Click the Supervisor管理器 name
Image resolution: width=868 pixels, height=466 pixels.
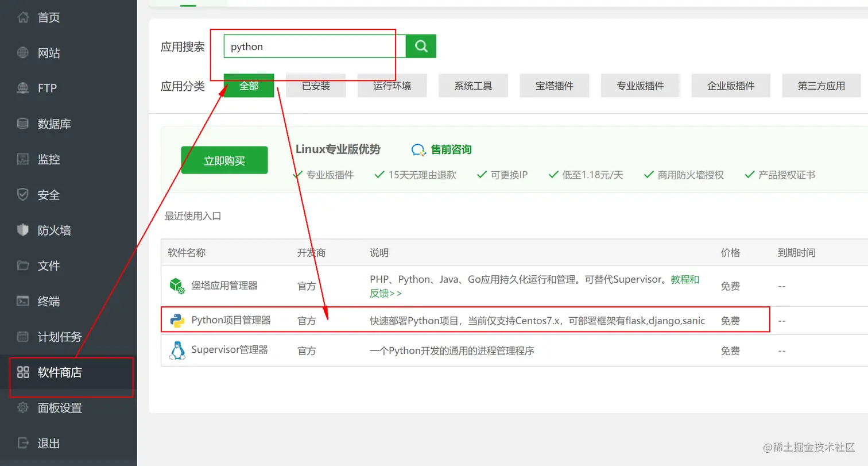coord(230,349)
